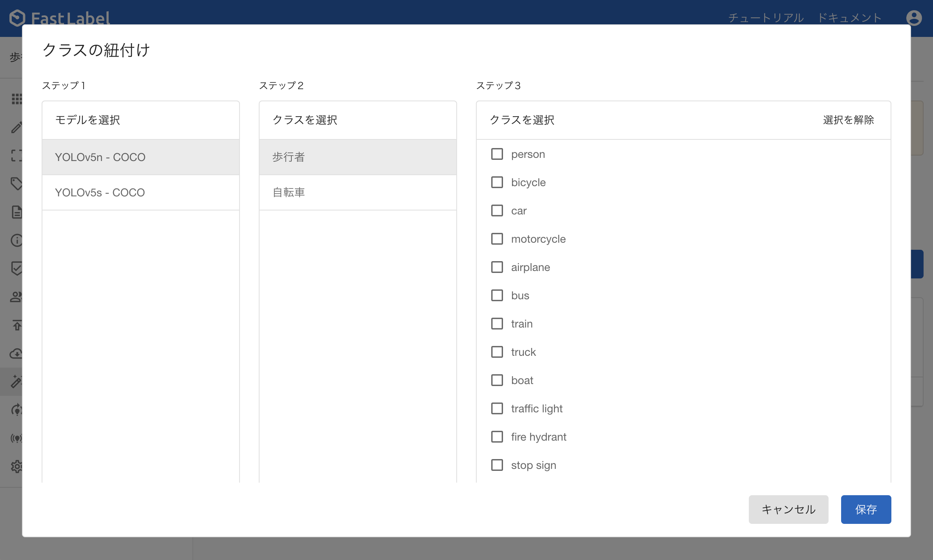The width and height of the screenshot is (933, 560).
Task: Open the bounding box frame sidebar icon
Action: click(16, 156)
